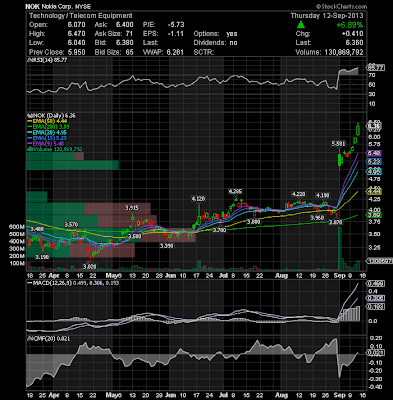Click the RSI(14) indicator label

(47, 60)
